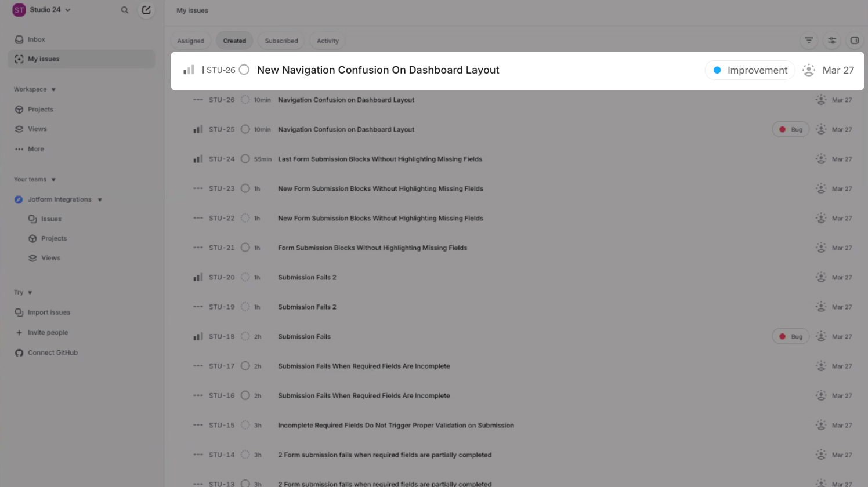Create a new issue via the compose icon

pos(146,10)
